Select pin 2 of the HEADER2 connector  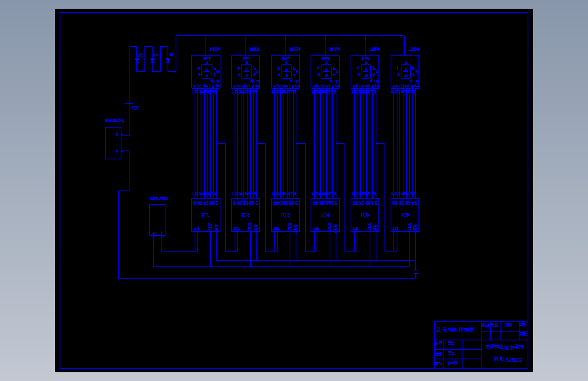(x=117, y=135)
